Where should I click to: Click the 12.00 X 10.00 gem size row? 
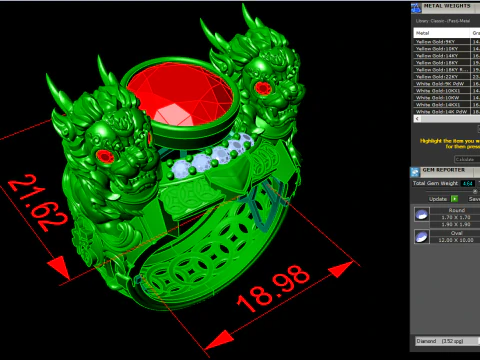coord(456,240)
